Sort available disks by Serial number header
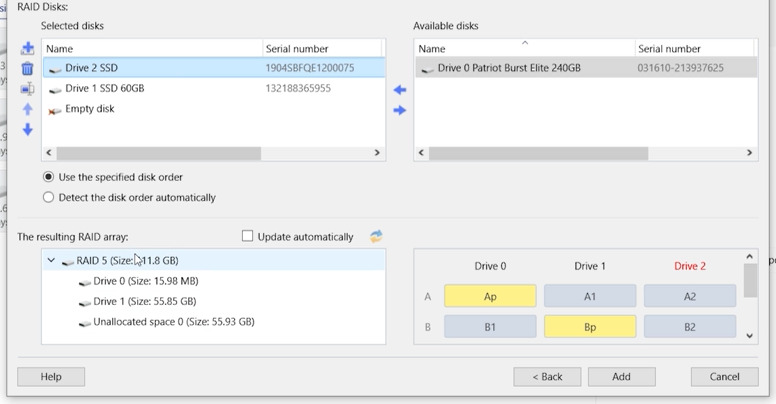This screenshot has height=404, width=776. 694,49
